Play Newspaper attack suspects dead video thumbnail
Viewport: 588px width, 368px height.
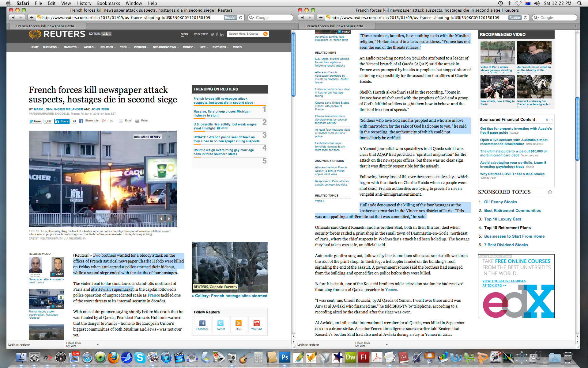click(x=47, y=266)
